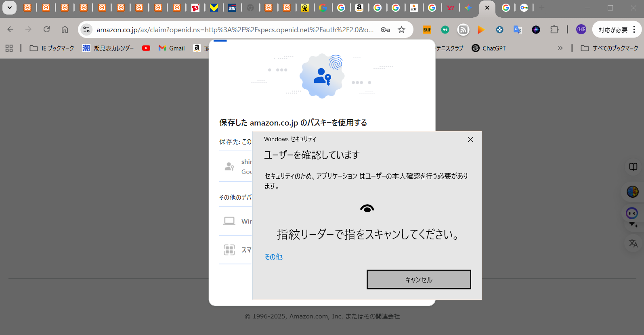This screenshot has height=335, width=644.
Task: Switch to the Amazon tab
Action: click(359, 8)
